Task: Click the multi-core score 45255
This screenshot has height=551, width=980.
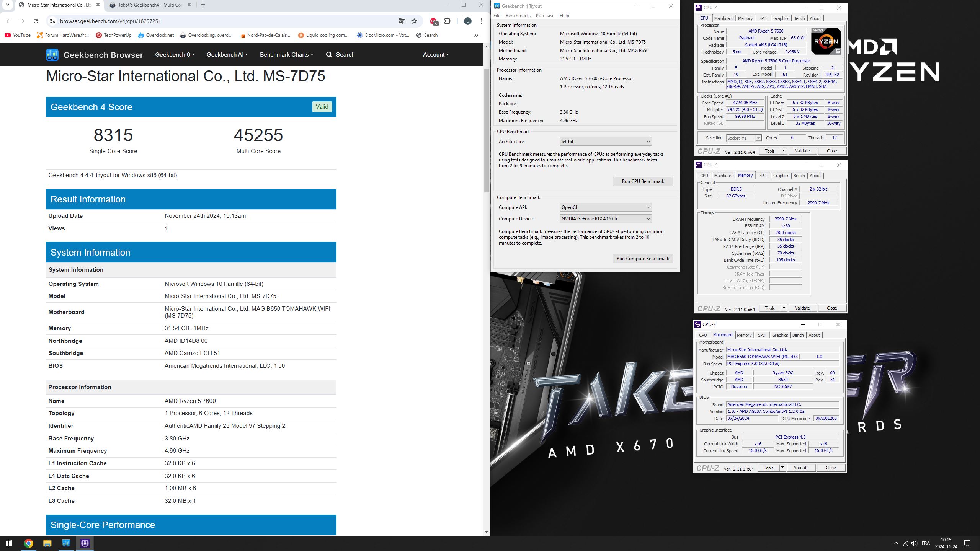Action: [258, 135]
